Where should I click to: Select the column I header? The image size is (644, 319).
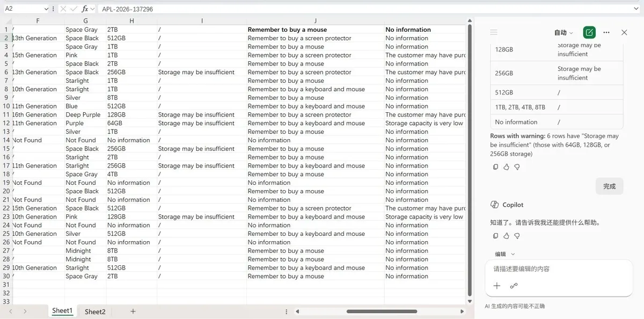coord(202,21)
